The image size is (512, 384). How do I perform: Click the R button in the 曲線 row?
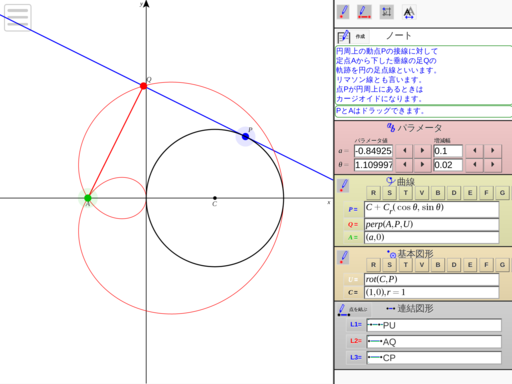pyautogui.click(x=373, y=193)
